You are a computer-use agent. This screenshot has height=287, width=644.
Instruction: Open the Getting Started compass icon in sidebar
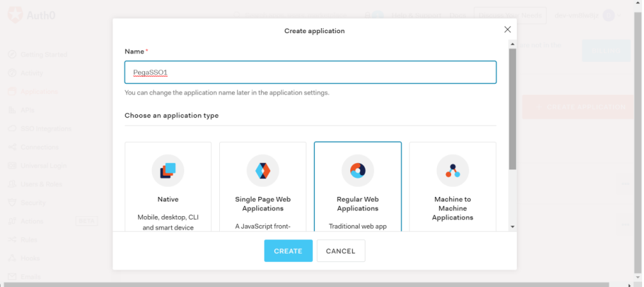point(13,55)
